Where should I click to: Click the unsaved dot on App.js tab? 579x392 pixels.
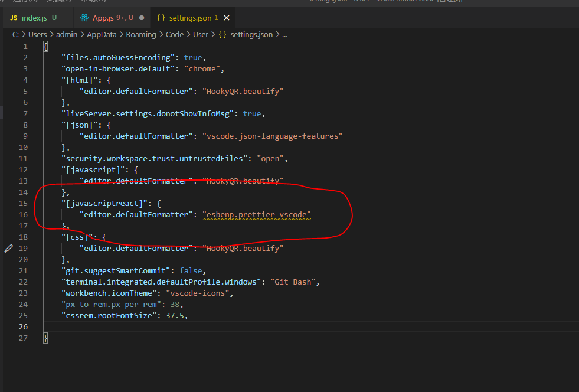142,18
